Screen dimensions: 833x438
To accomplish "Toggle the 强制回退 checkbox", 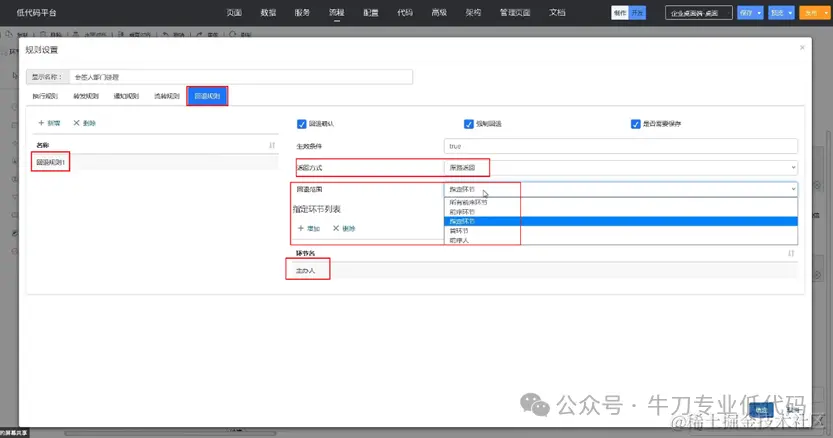I will tap(469, 124).
